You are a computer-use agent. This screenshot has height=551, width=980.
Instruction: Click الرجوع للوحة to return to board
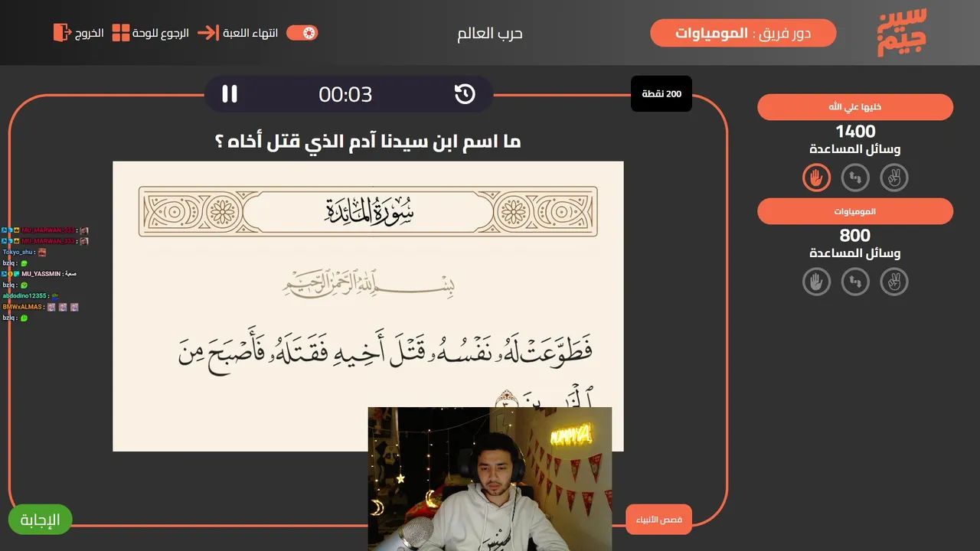click(161, 34)
